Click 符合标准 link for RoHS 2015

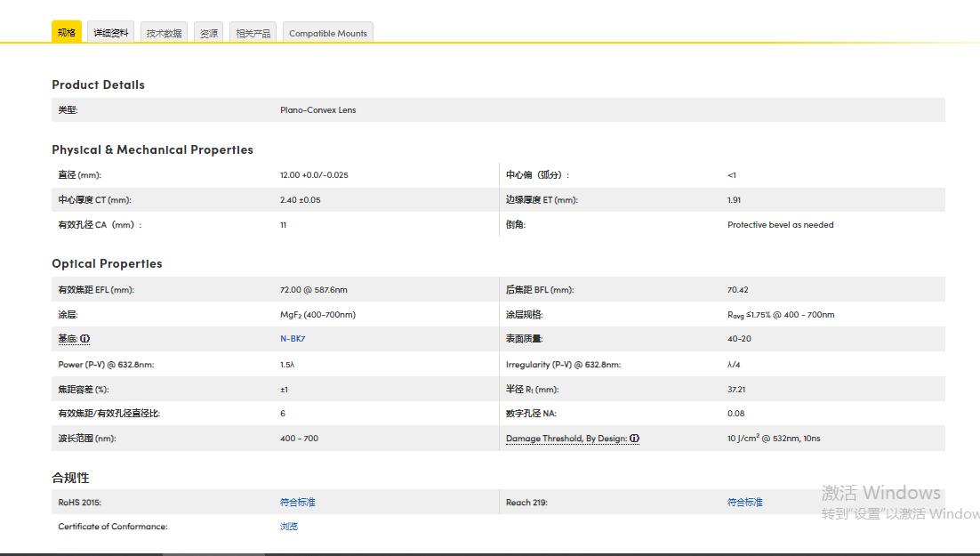point(298,503)
